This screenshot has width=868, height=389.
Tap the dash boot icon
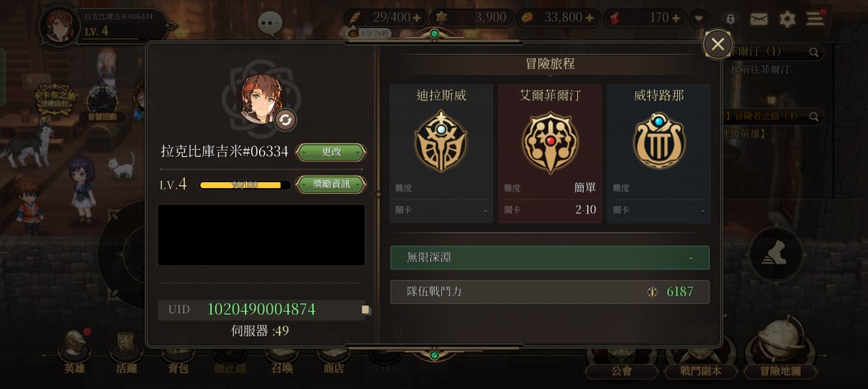point(776,254)
